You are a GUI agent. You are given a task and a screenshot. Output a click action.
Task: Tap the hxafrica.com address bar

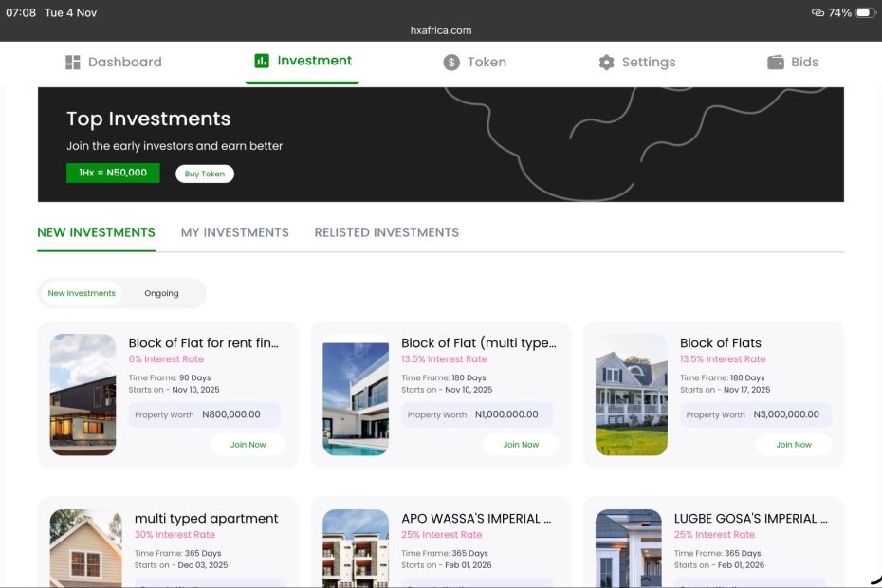[x=441, y=30]
